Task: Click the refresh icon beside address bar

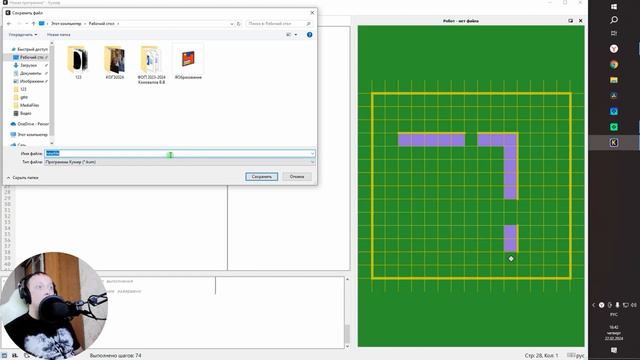Action: (239, 24)
